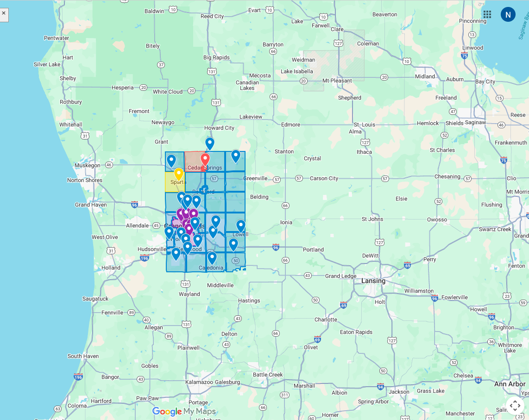Click the Mt Pleasant city label
Viewport: 529px width, 420px height.
tap(337, 81)
